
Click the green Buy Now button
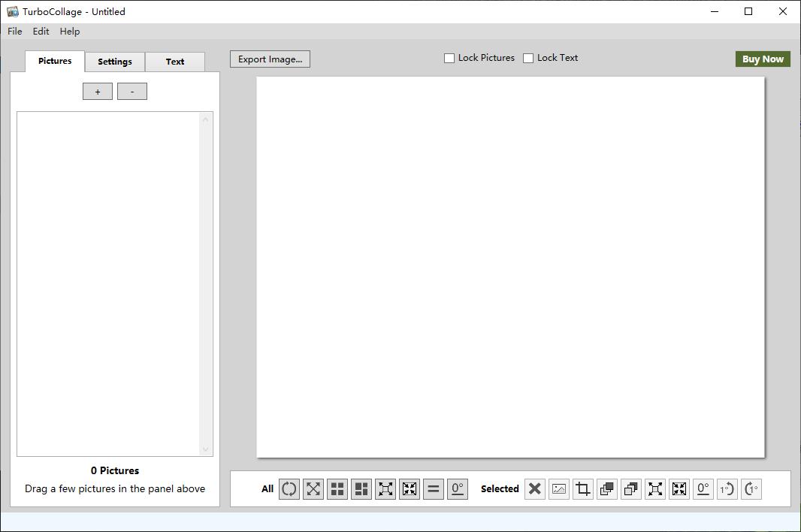click(763, 59)
